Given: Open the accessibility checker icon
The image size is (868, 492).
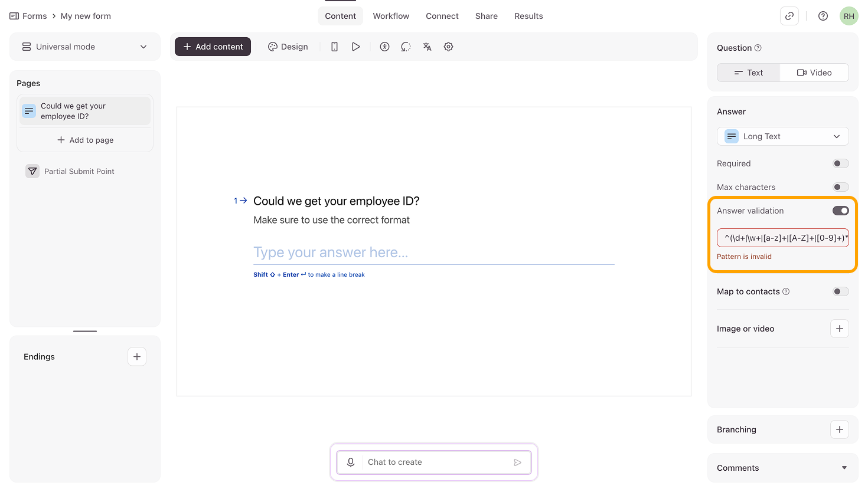Looking at the screenshot, I should 384,47.
